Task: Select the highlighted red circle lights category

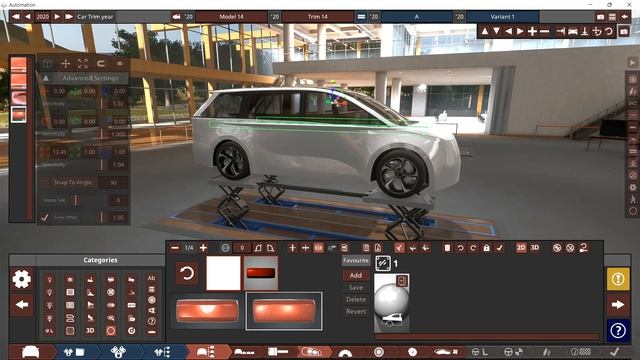Action: 111,331
